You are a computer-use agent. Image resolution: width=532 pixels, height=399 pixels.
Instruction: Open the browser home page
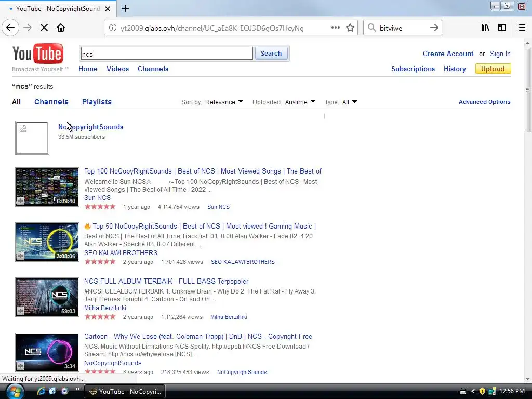point(61,28)
